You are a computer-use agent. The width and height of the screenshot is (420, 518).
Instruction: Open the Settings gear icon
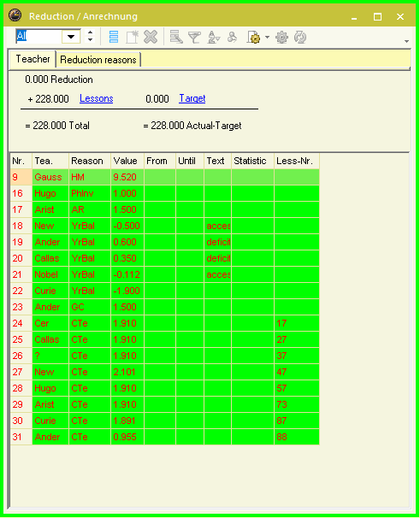tap(281, 37)
